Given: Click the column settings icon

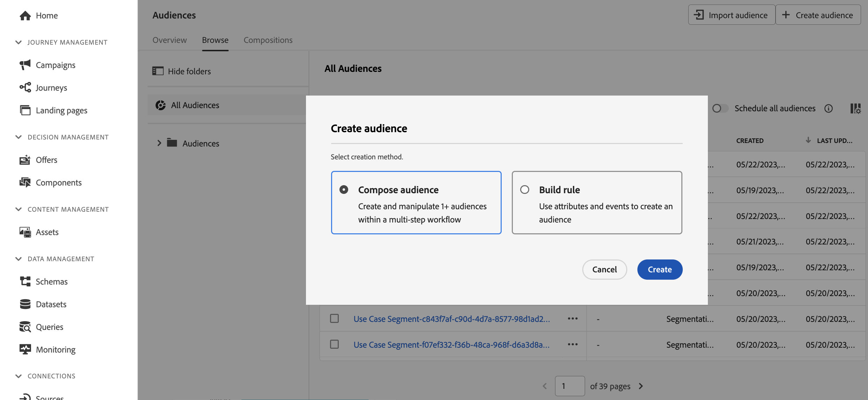Looking at the screenshot, I should pyautogui.click(x=855, y=108).
